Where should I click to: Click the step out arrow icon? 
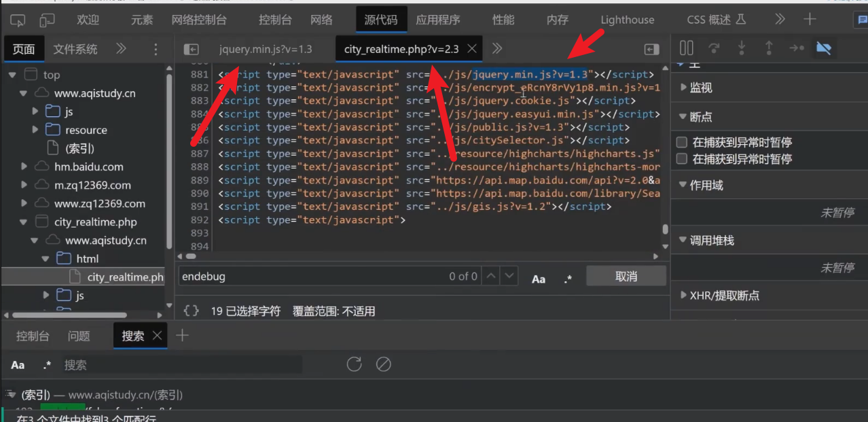pos(769,48)
